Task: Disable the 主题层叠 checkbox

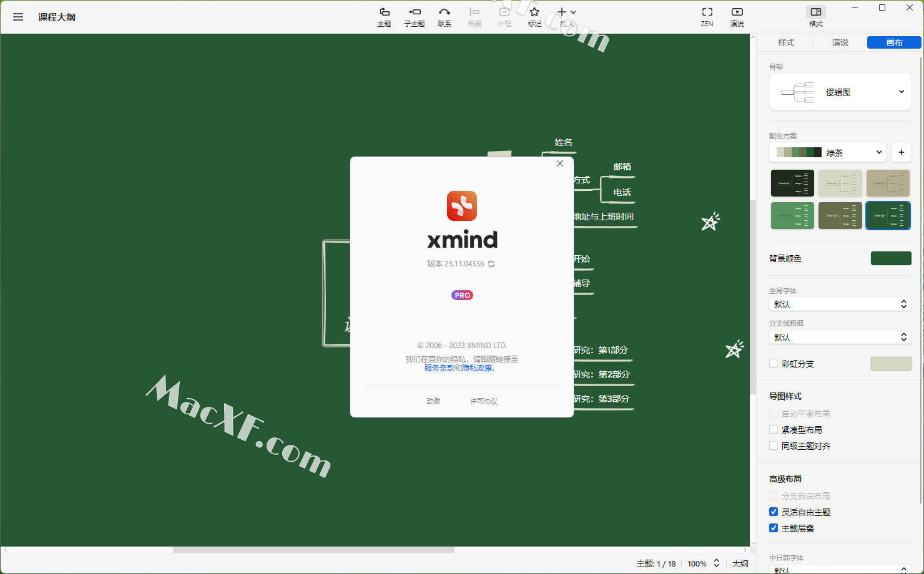Action: [774, 528]
